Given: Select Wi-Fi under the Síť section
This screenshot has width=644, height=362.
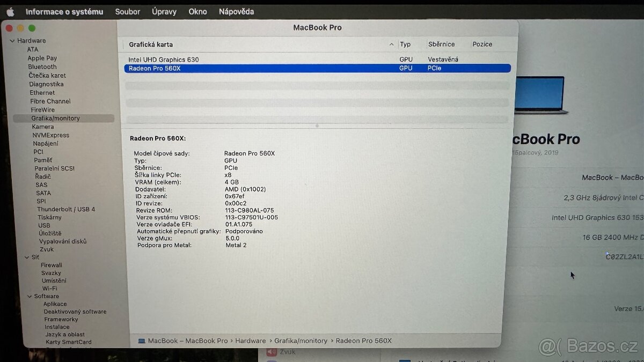Looking at the screenshot, I should point(51,288).
